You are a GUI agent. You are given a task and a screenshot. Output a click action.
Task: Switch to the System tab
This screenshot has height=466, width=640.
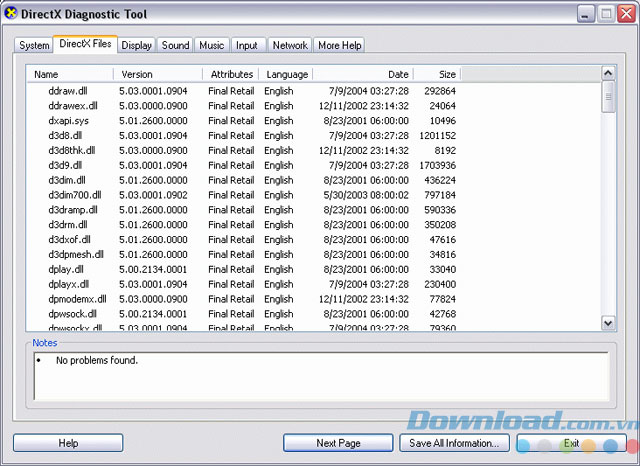[34, 45]
